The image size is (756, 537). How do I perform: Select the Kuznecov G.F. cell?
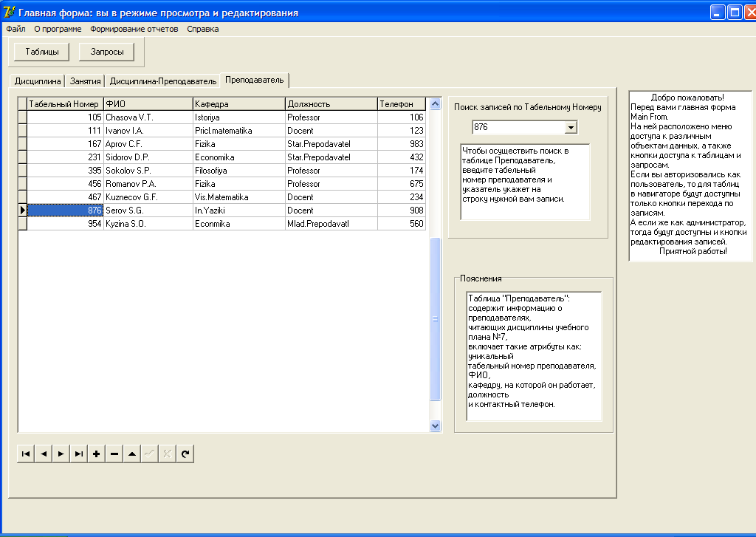click(x=148, y=197)
